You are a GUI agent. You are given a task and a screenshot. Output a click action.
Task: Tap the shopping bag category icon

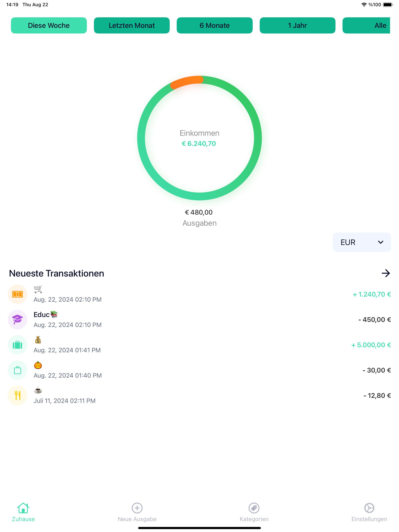(18, 370)
